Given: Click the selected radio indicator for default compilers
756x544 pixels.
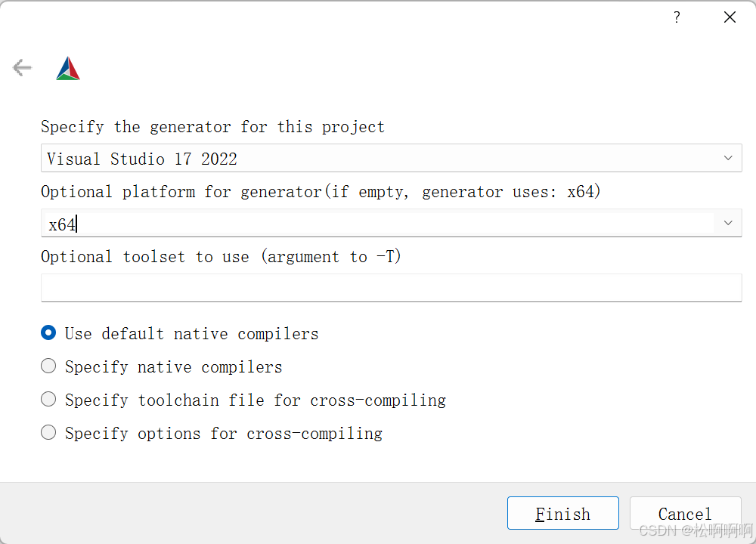Looking at the screenshot, I should click(x=48, y=332).
